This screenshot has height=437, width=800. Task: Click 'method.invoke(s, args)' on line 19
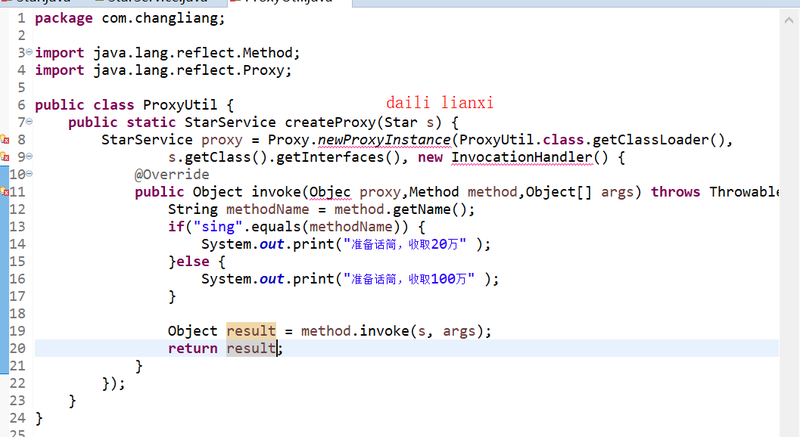pyautogui.click(x=392, y=331)
